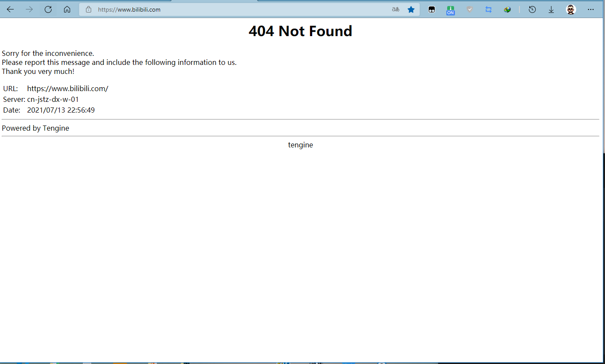Click the server name cn-jstz-dx-w-01
The width and height of the screenshot is (605, 364).
tap(53, 99)
